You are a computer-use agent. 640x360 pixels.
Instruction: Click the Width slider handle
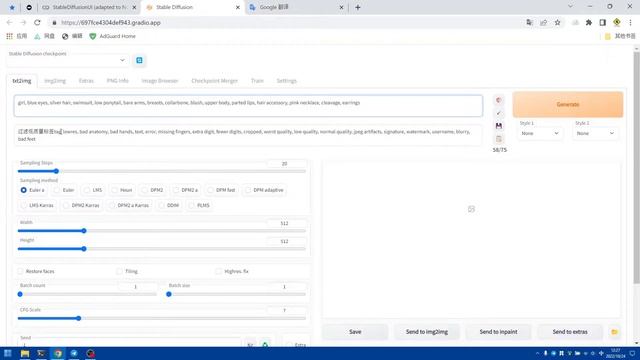click(x=84, y=231)
